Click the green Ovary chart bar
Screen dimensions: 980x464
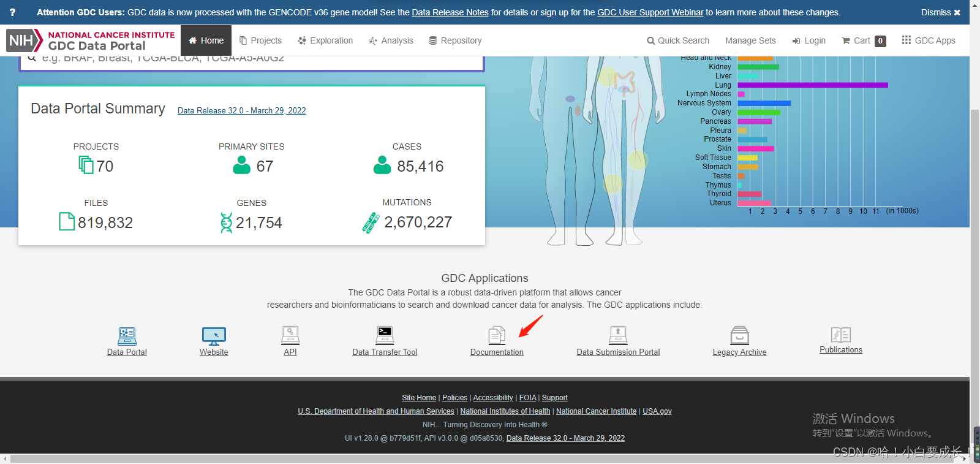point(759,112)
